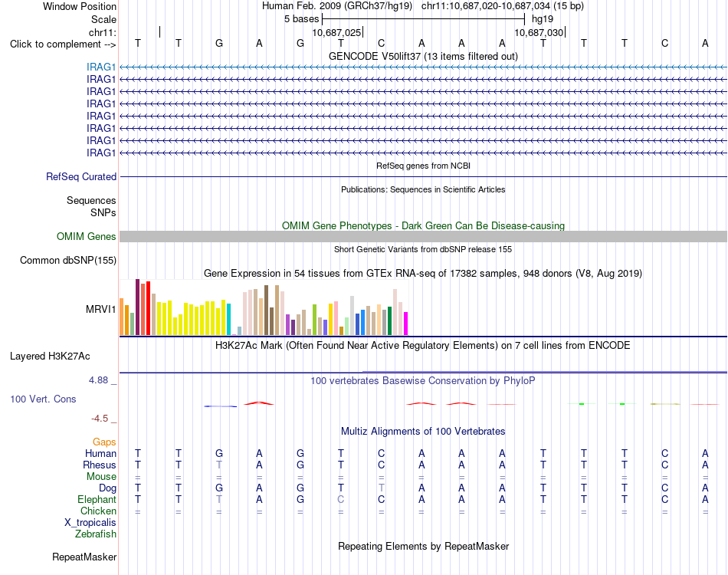
Task: Click the SNPs publications track label
Action: pos(103,212)
